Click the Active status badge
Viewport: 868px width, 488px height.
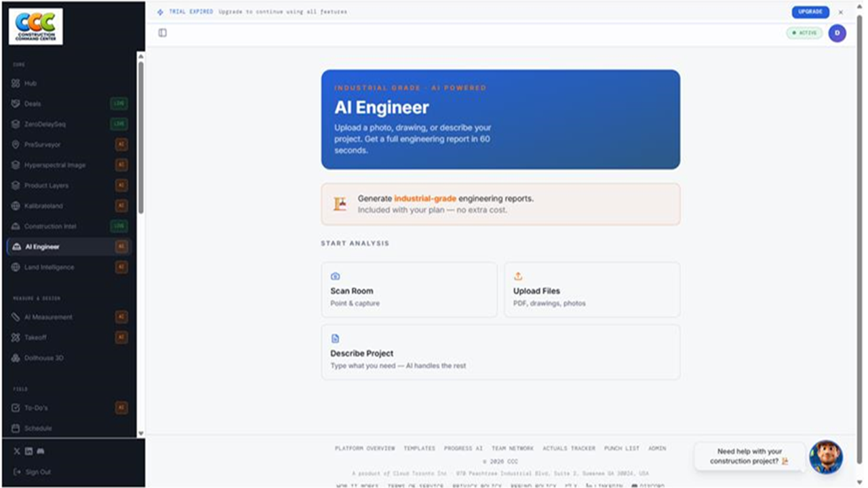(804, 33)
